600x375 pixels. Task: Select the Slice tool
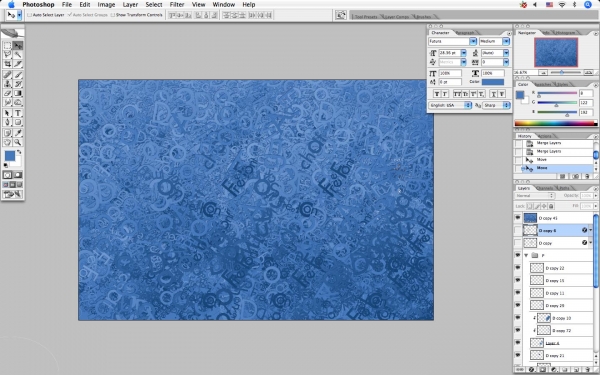tap(18, 64)
